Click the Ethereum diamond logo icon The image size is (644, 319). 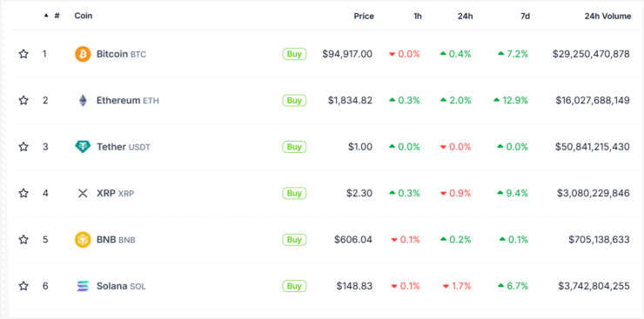point(83,101)
